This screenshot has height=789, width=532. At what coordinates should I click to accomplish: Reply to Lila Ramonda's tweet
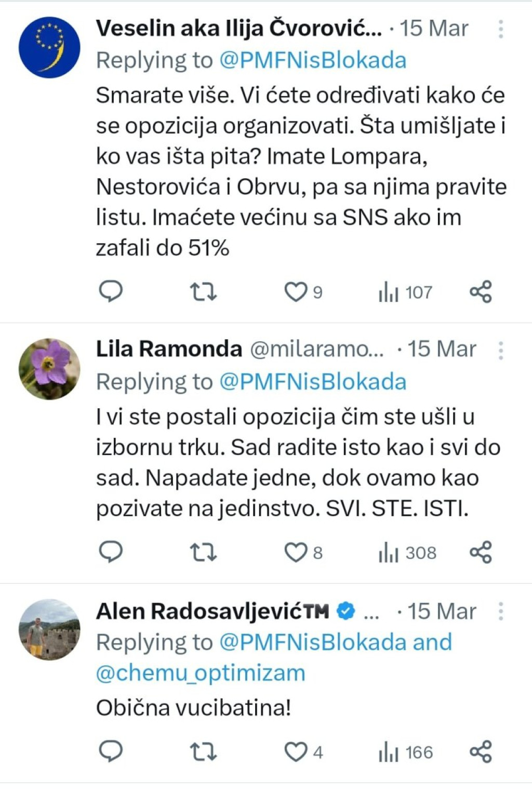[111, 552]
